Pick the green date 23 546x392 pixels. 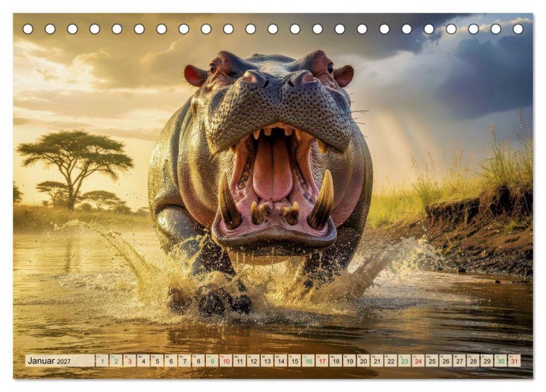pos(404,361)
